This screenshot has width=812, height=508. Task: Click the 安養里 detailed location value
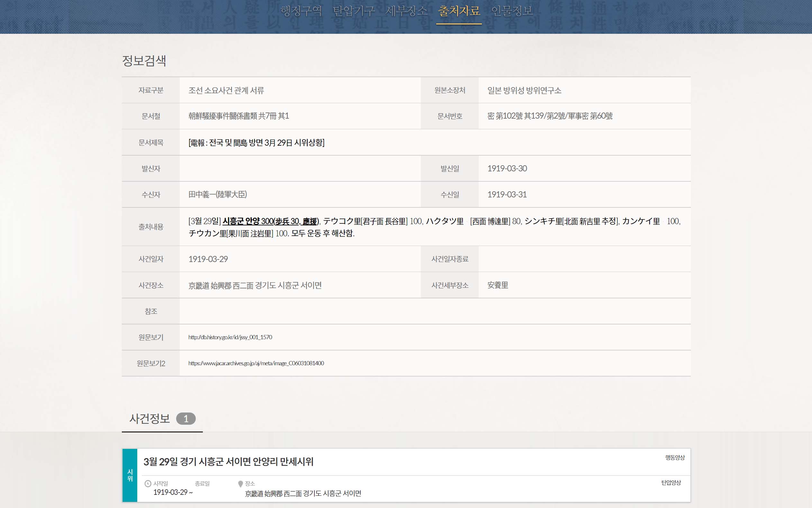pos(497,285)
